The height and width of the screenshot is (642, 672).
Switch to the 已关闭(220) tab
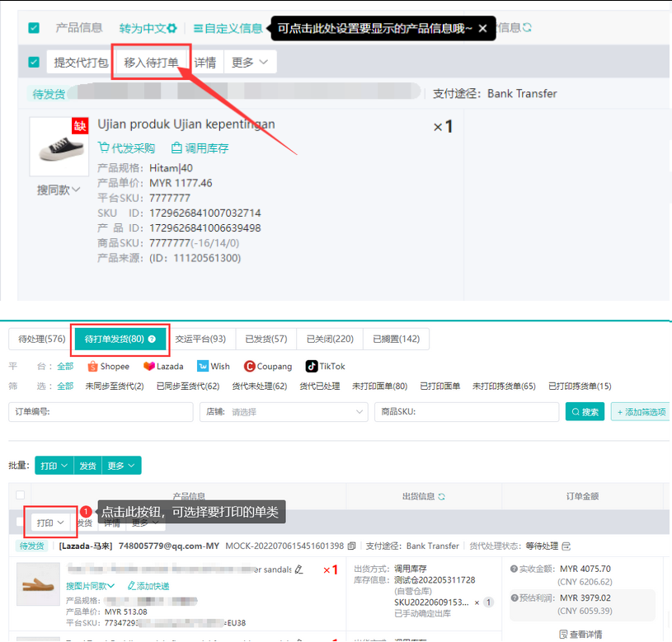[329, 339]
